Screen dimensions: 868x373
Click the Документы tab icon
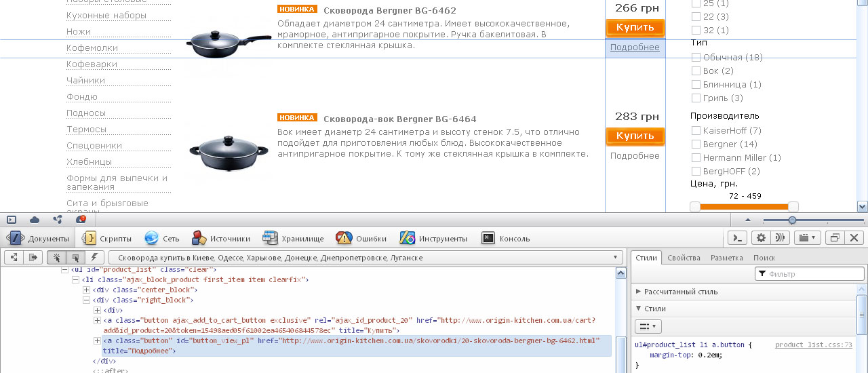(16, 238)
